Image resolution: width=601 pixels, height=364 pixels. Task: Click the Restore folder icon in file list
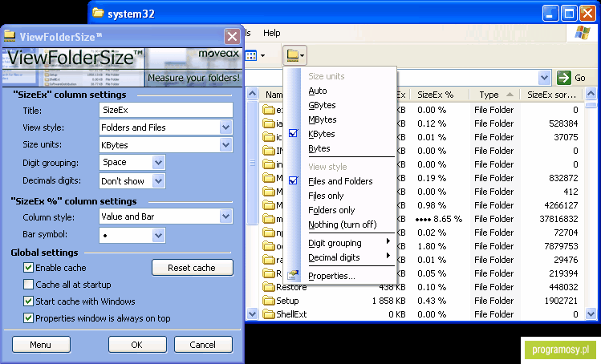point(269,287)
